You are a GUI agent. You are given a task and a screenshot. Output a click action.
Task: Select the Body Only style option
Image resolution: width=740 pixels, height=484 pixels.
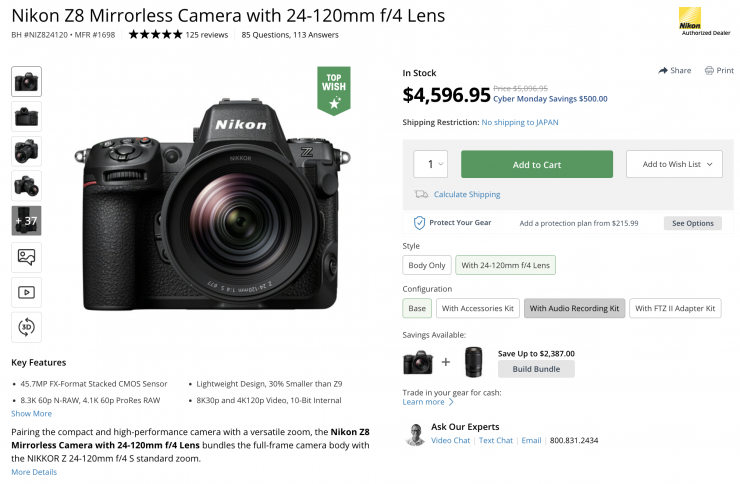tap(426, 265)
